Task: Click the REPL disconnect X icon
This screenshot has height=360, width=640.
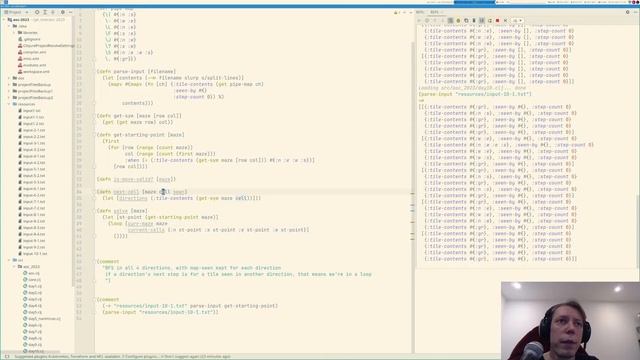Action: pyautogui.click(x=505, y=20)
